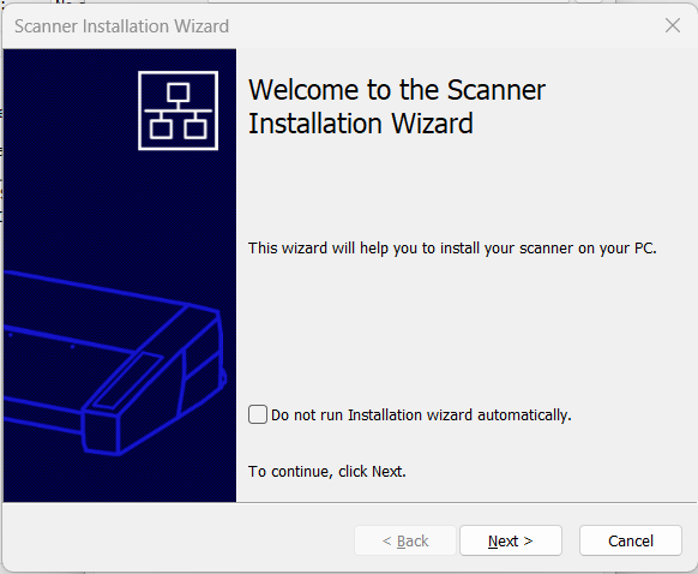Click empty footer area left of Back

point(180,541)
